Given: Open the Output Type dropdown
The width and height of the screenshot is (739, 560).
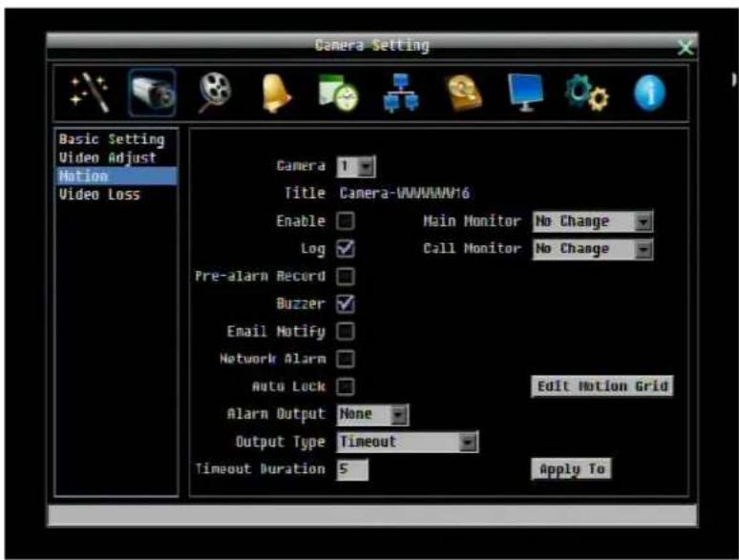Looking at the screenshot, I should tap(408, 442).
